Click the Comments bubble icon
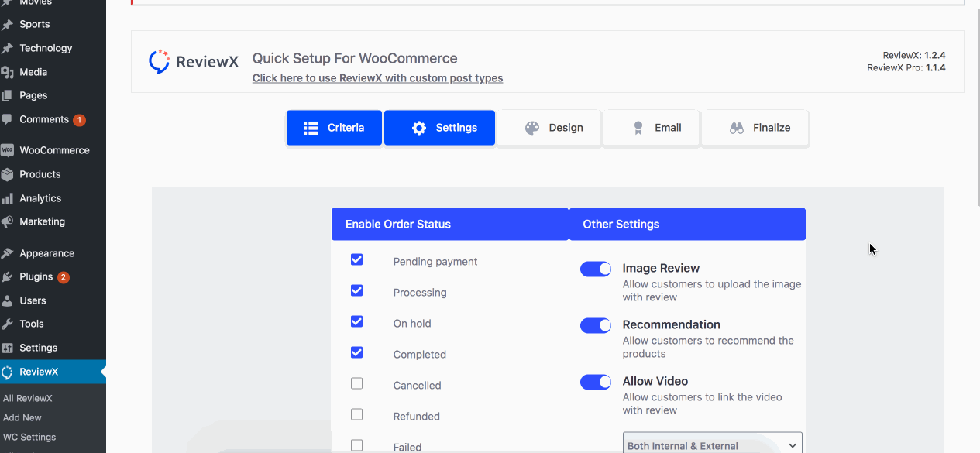Viewport: 980px width, 453px height. [x=8, y=119]
